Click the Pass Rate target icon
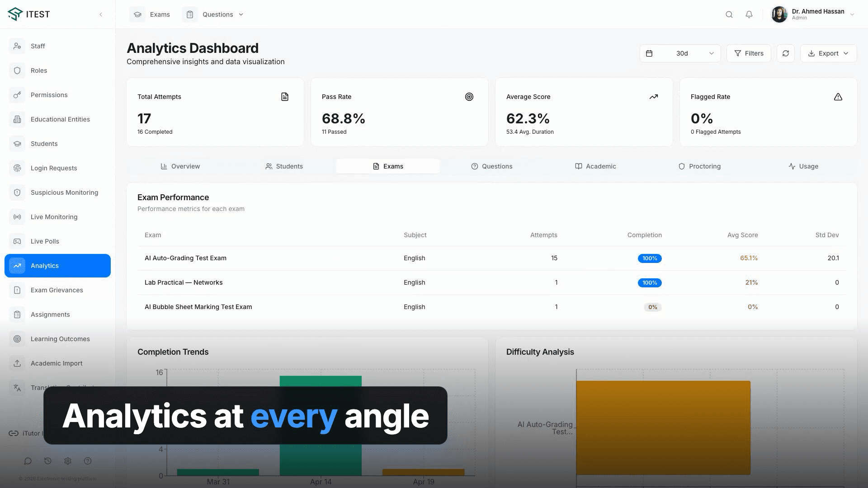 pos(469,97)
